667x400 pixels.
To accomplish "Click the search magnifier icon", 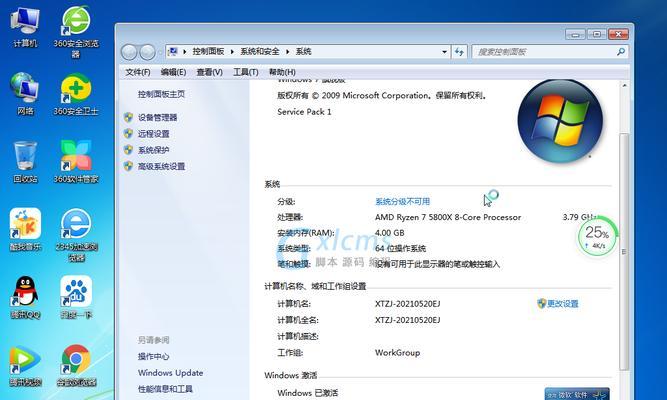I will pos(621,52).
